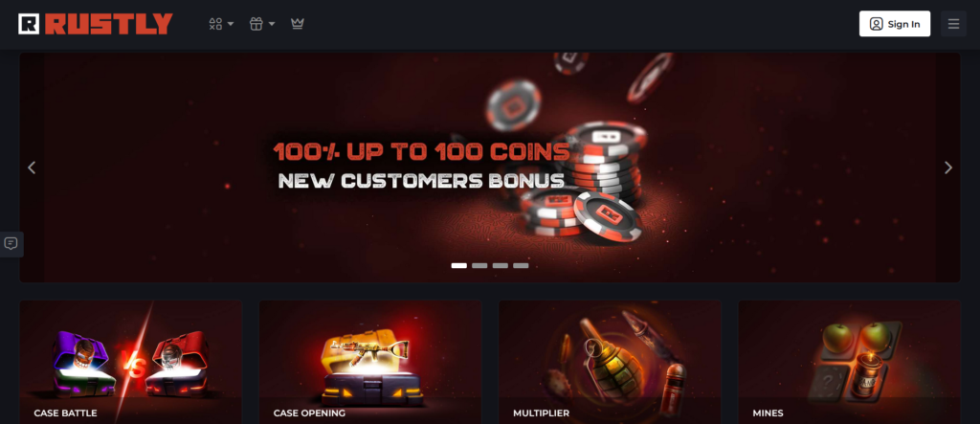Click the Rustly logo in header

click(96, 24)
